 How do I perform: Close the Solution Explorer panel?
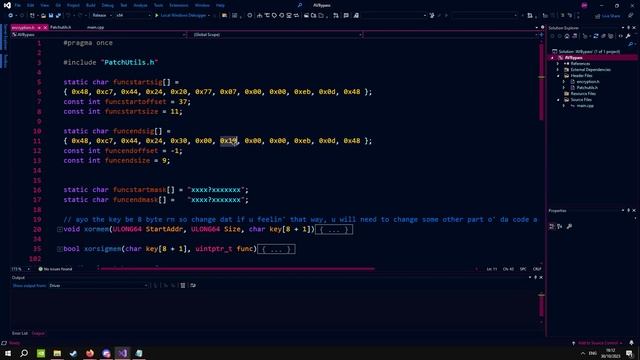tap(634, 28)
